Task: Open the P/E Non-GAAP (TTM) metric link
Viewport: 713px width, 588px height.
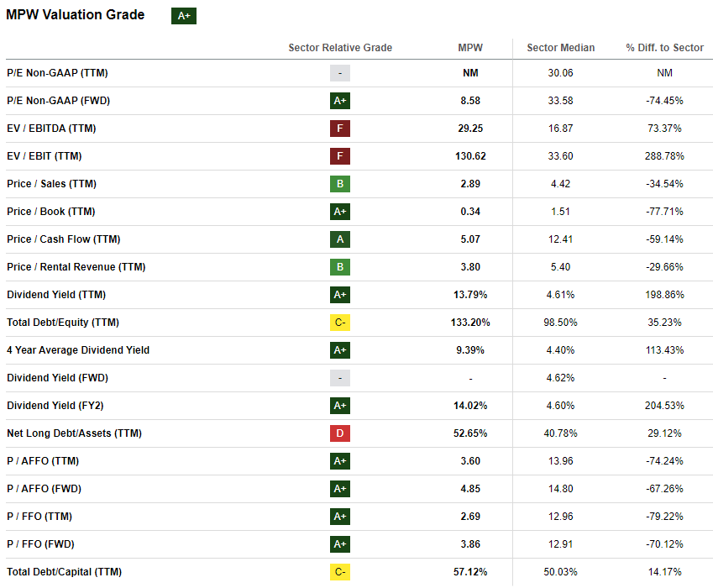Action: pos(56,73)
